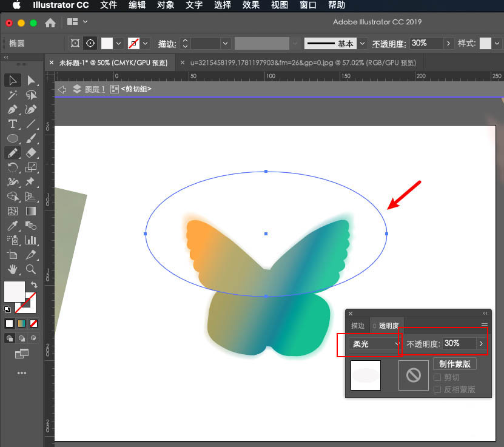Image resolution: width=504 pixels, height=447 pixels.
Task: Click the back arrow to exit isolation mode
Action: click(x=62, y=89)
